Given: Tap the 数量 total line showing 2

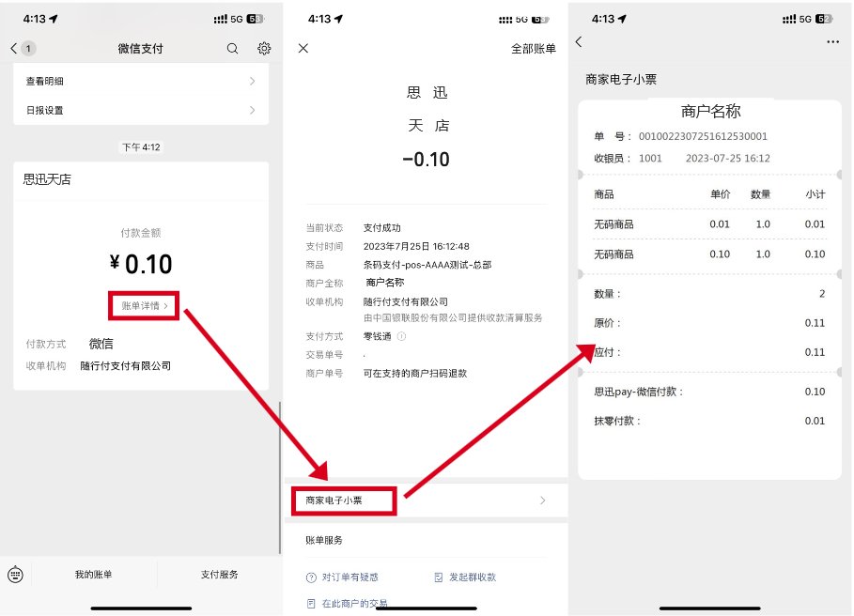Looking at the screenshot, I should 709,294.
